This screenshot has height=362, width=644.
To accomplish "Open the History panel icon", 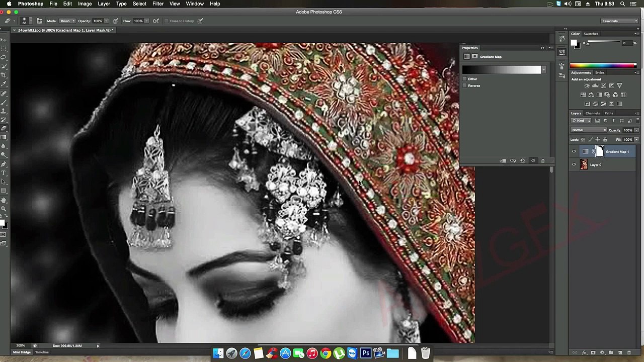I will click(562, 39).
